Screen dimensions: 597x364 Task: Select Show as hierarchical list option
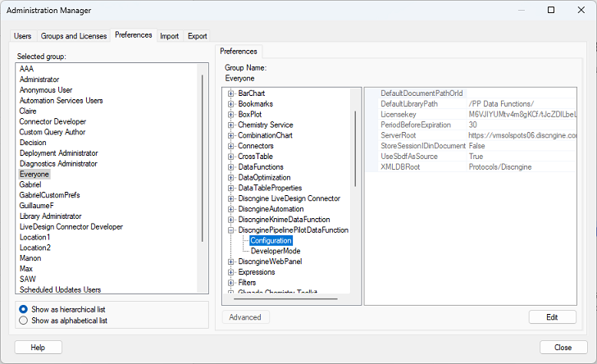click(63, 309)
